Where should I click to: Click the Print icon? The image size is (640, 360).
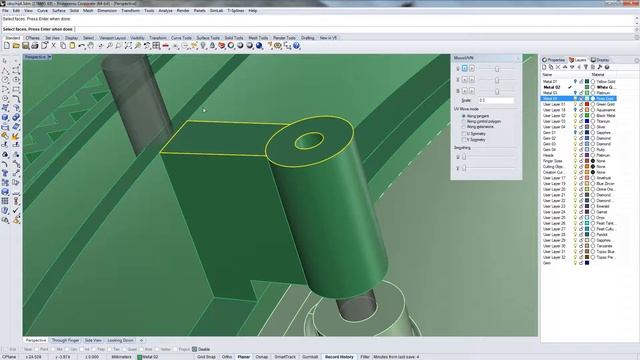(35, 46)
